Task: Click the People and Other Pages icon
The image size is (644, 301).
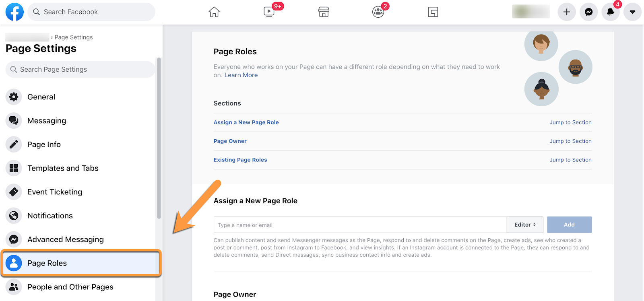Action: 14,287
